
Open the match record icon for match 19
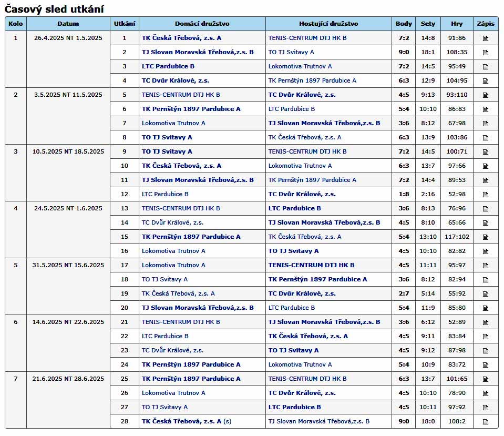tap(486, 294)
